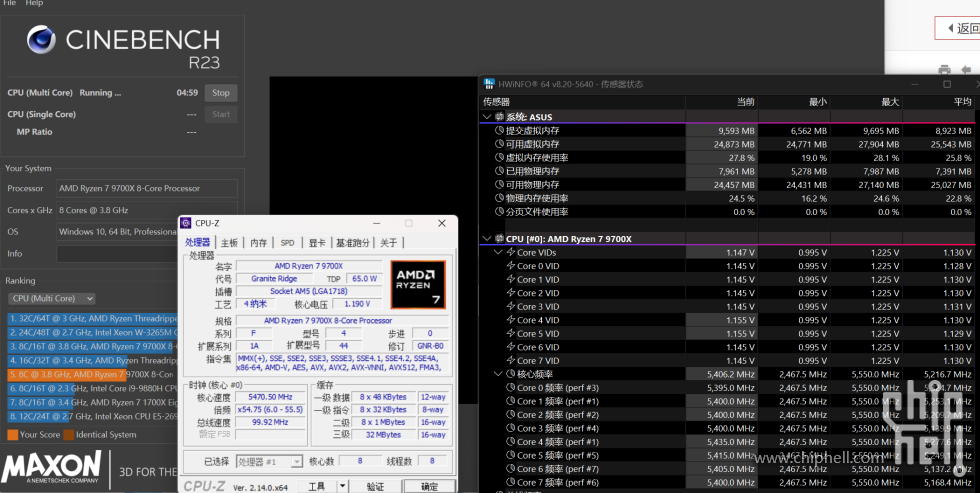Open the 基准跑分 tab in CPU-Z
This screenshot has height=493, width=980.
352,242
